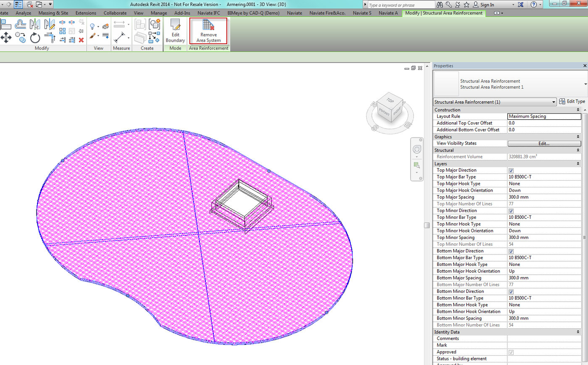Click the Favorites star icon

466,5
